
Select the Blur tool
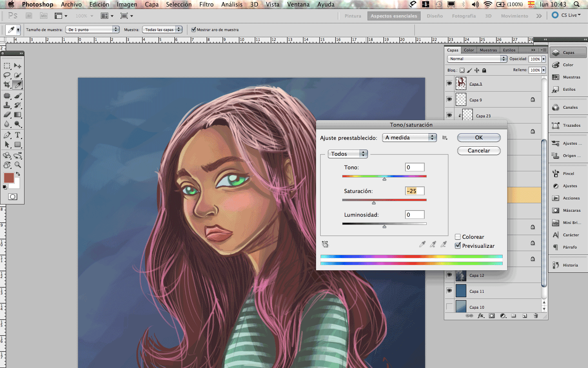point(7,124)
